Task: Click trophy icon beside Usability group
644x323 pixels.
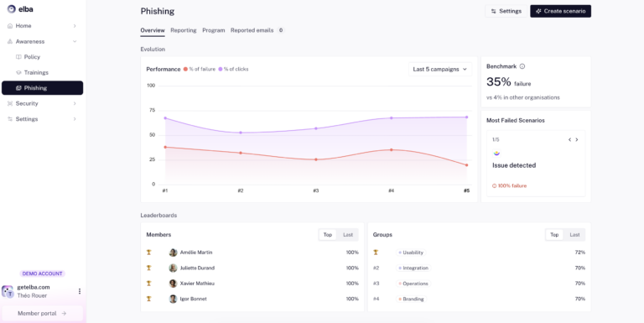Action: click(376, 253)
